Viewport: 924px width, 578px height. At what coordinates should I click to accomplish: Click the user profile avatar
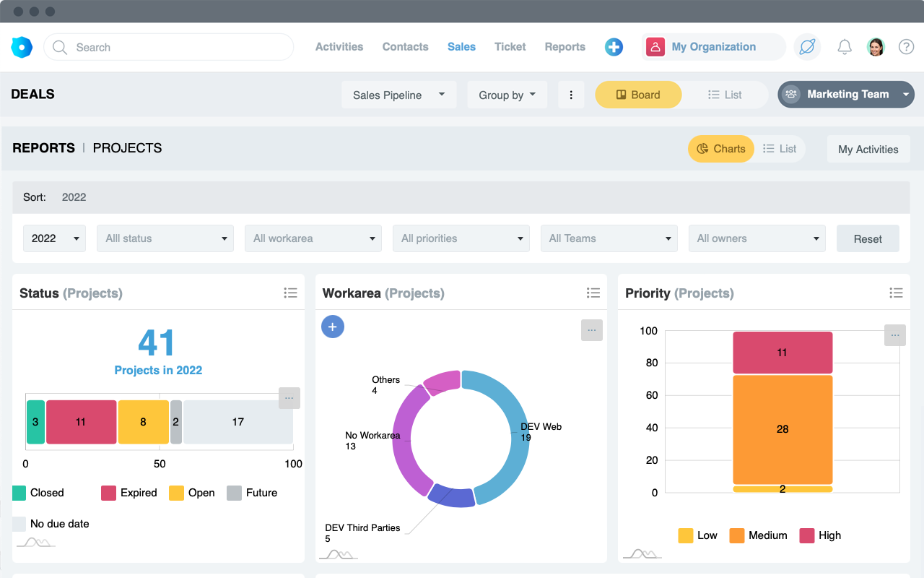tap(876, 47)
